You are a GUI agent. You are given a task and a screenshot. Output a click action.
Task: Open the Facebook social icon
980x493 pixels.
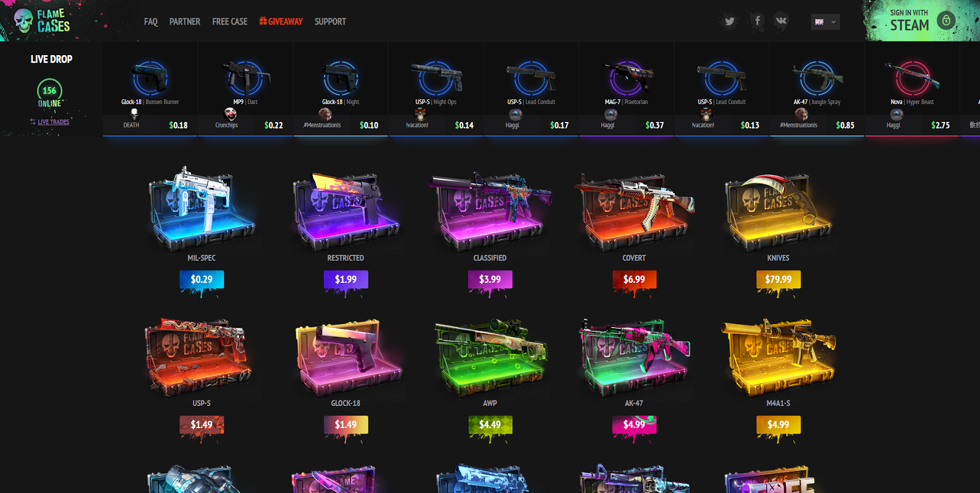(758, 21)
